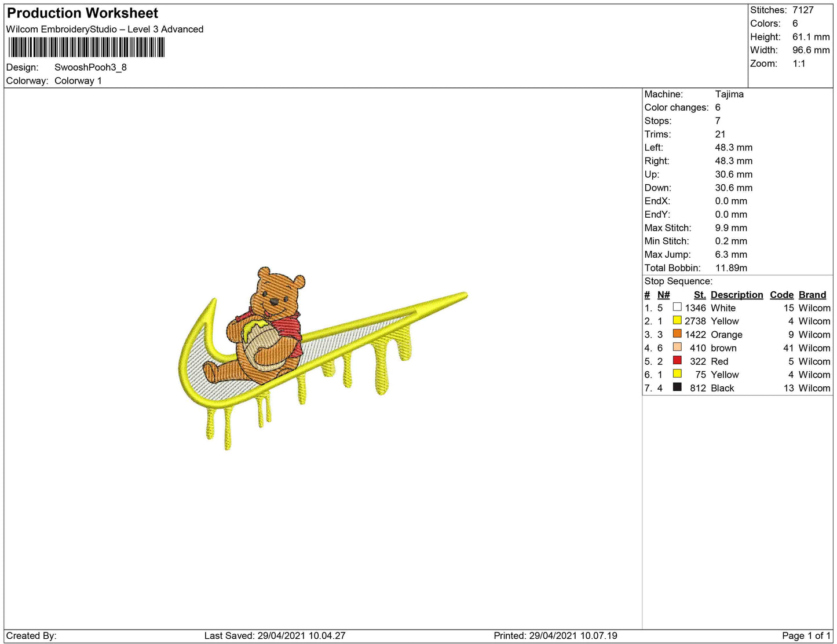Click the "brown" description text
The height and width of the screenshot is (644, 837).
723,348
